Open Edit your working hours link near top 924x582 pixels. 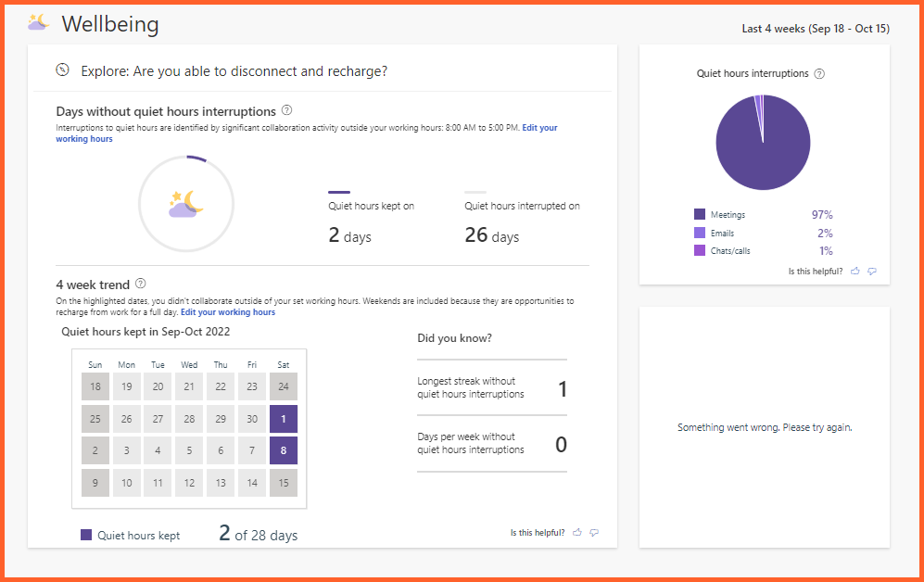539,128
